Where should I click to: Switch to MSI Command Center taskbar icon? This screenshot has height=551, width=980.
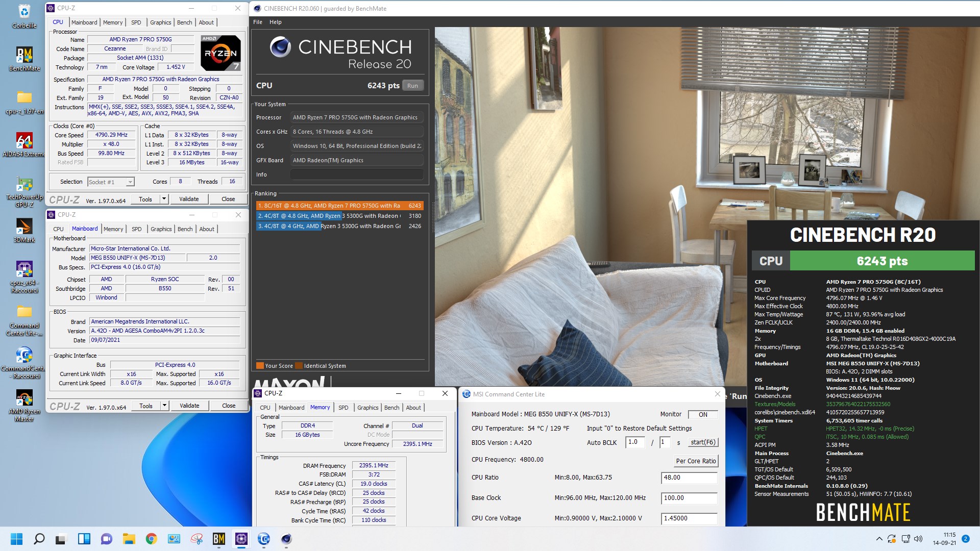point(264,539)
